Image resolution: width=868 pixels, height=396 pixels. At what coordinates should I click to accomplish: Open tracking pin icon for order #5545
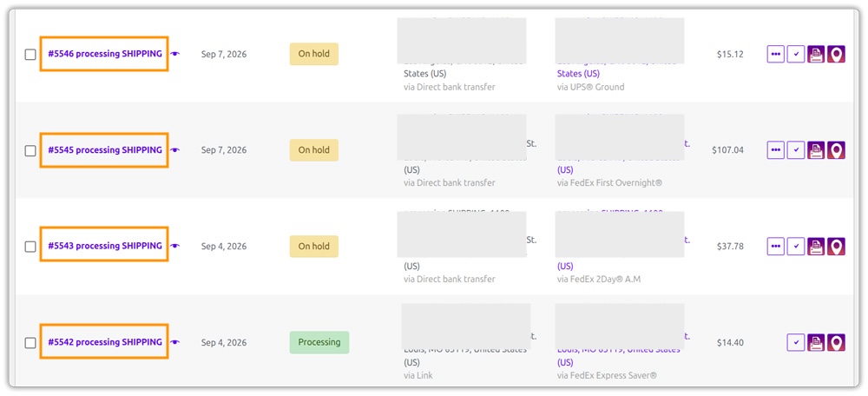[x=837, y=150]
